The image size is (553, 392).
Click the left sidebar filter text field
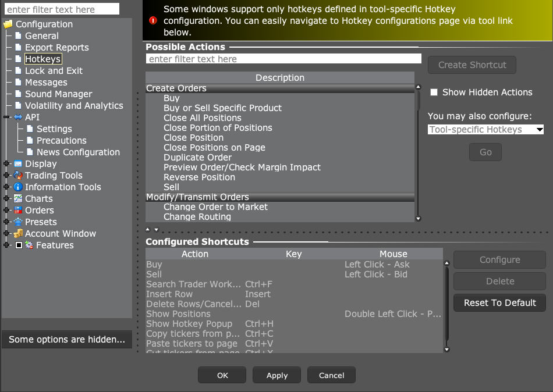62,9
